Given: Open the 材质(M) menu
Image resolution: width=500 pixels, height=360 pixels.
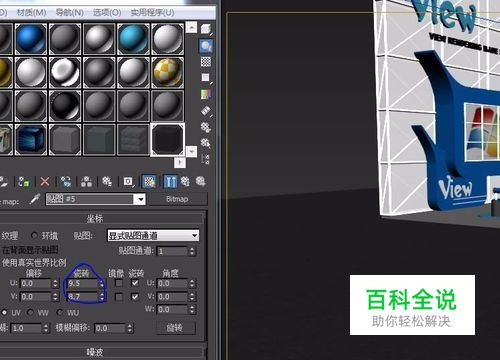Looking at the screenshot, I should click(31, 12).
